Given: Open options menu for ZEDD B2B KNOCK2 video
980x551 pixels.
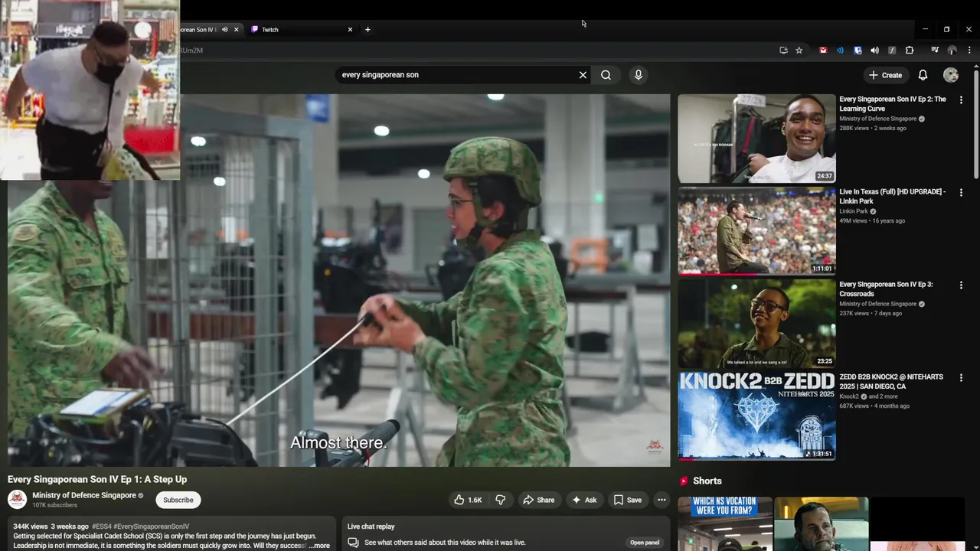Looking at the screenshot, I should tap(961, 378).
